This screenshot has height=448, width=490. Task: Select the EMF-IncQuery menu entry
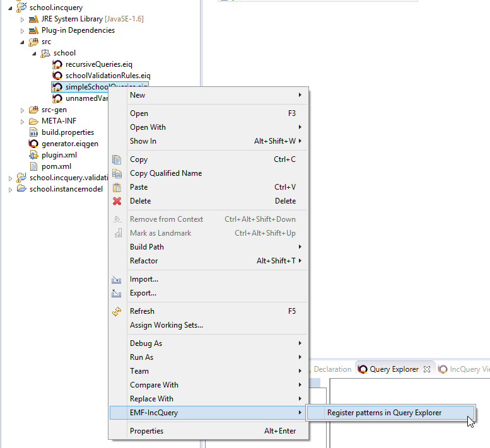click(209, 413)
